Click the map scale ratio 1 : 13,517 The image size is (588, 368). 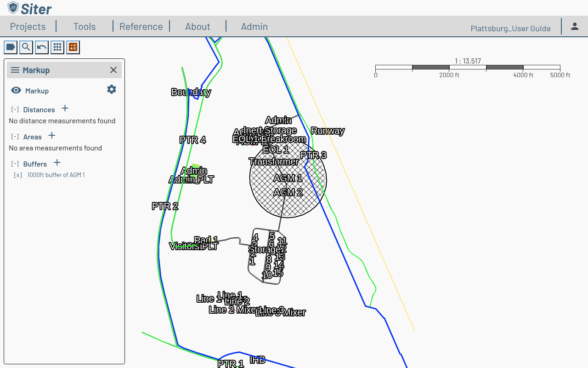point(468,61)
